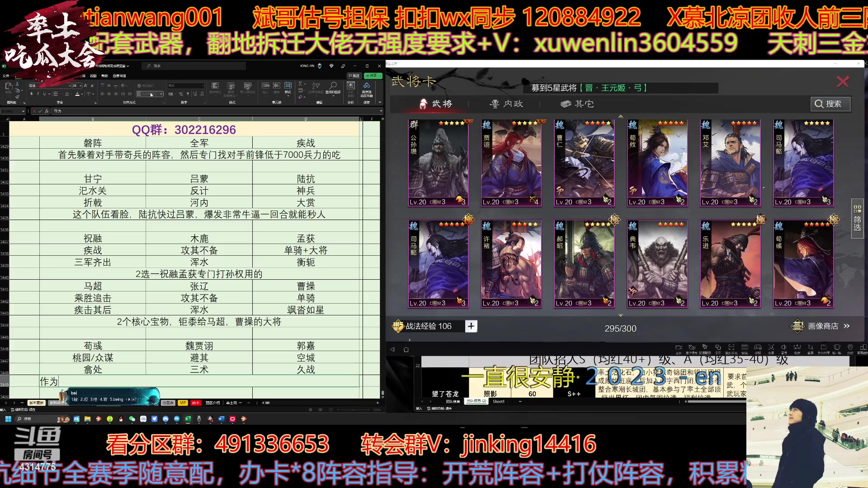Open the 文件 menu in Excel
Image resolution: width=868 pixels, height=488 pixels.
tap(5, 76)
